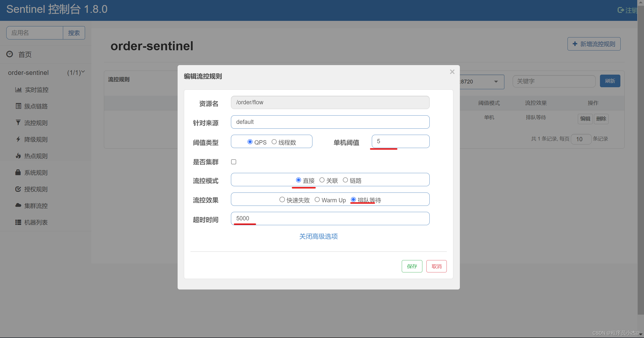Click the real-time monitoring chart icon

[x=18, y=89]
